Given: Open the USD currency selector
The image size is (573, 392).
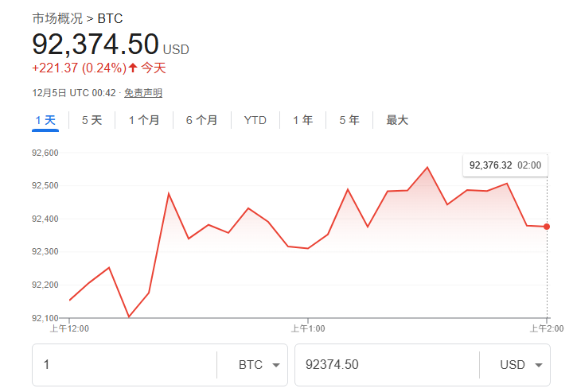Looking at the screenshot, I should pyautogui.click(x=520, y=365).
